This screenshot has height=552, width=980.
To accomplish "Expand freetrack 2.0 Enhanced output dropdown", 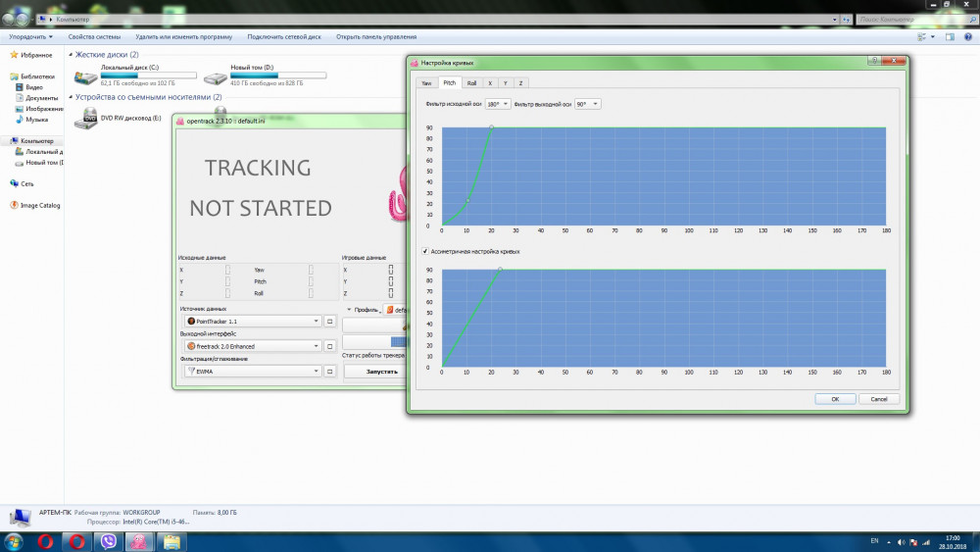I will [252, 346].
